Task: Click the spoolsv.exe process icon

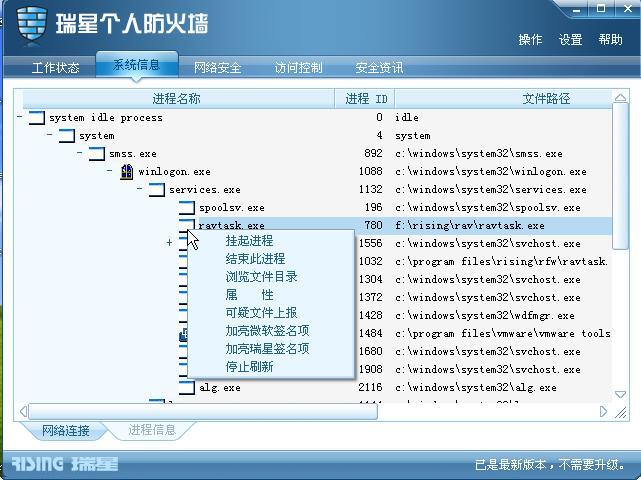Action: [x=187, y=208]
